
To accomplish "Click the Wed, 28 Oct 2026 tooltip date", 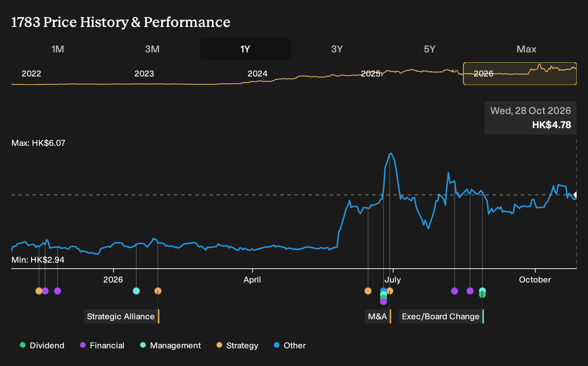I will pos(531,111).
